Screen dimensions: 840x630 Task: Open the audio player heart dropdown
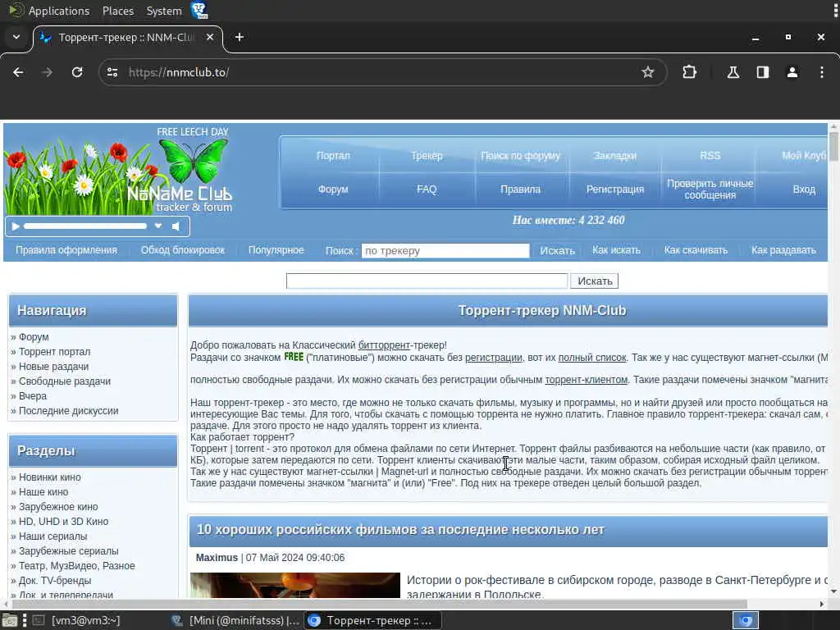(158, 226)
